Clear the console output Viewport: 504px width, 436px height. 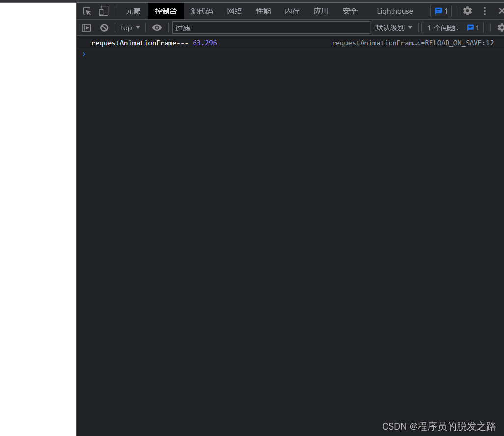click(x=104, y=27)
